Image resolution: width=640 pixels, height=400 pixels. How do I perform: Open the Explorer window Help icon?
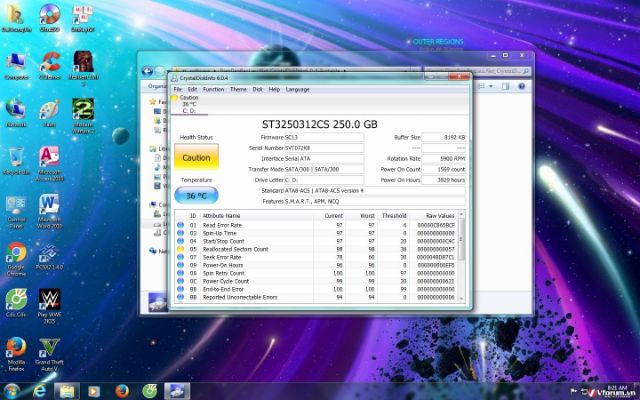pos(521,86)
